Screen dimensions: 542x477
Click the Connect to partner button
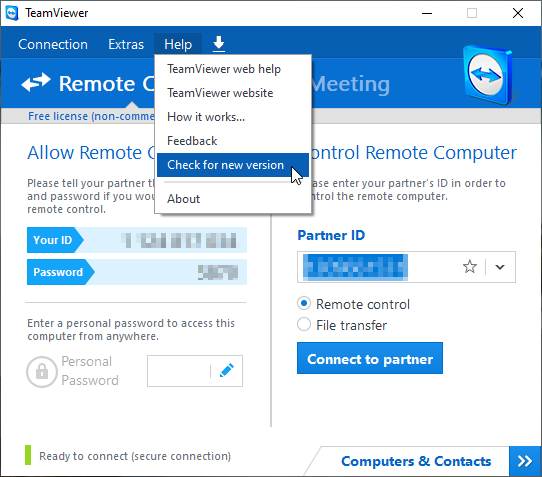370,358
